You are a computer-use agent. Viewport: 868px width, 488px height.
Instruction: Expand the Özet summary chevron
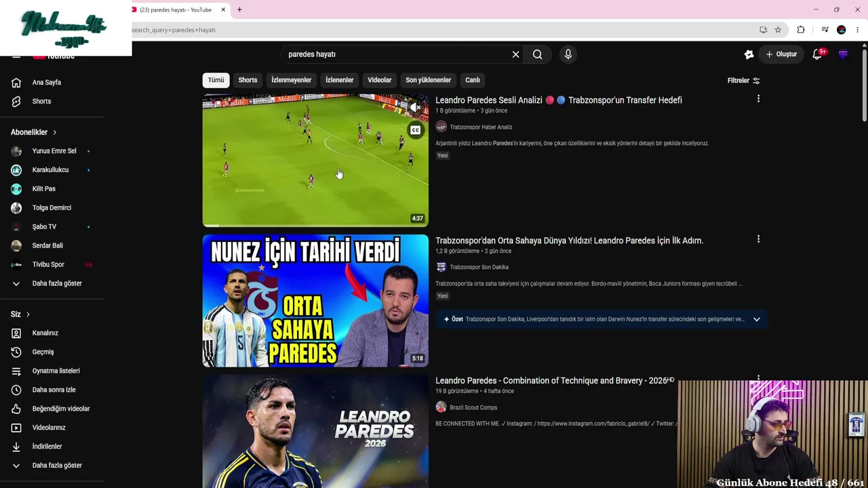point(757,319)
